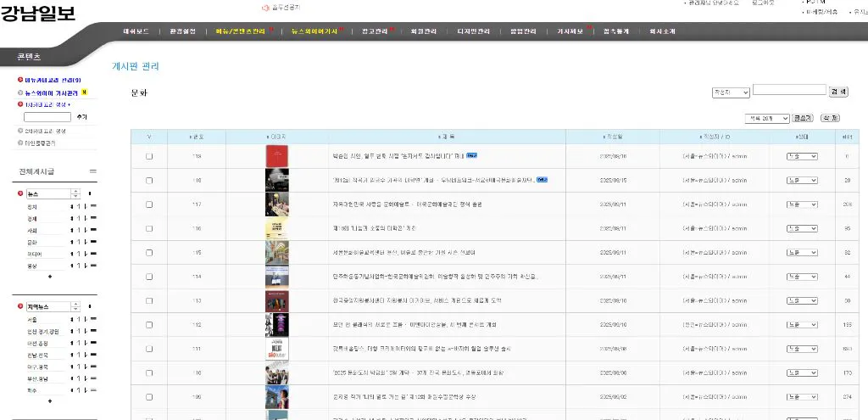
Task: Click the red bullet beside 메뉴카테고리 관리
Action: 20,81
